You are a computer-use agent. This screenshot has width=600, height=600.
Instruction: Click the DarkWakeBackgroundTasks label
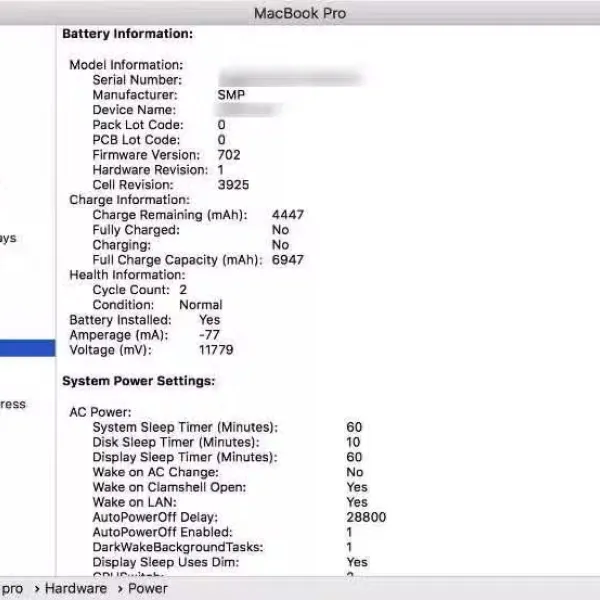tap(178, 547)
